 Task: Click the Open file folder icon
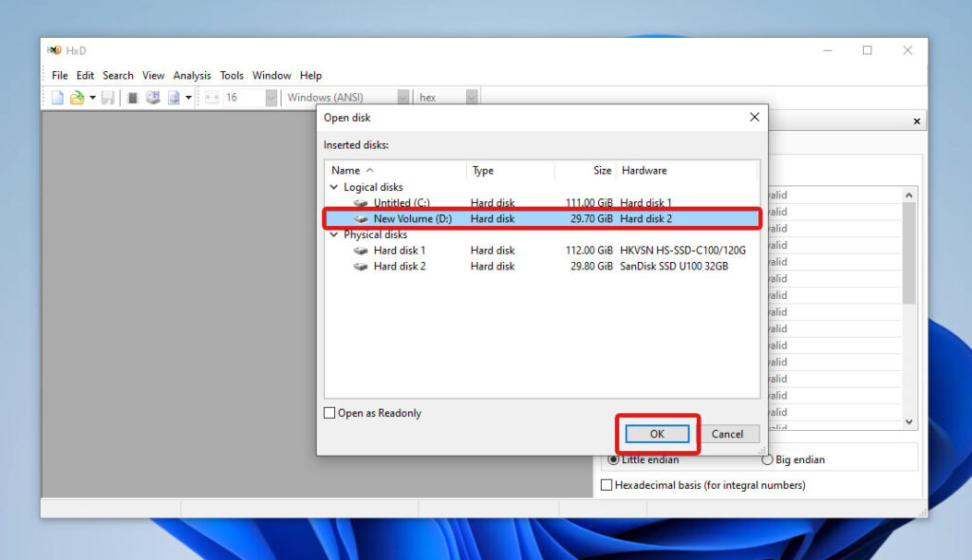click(77, 98)
